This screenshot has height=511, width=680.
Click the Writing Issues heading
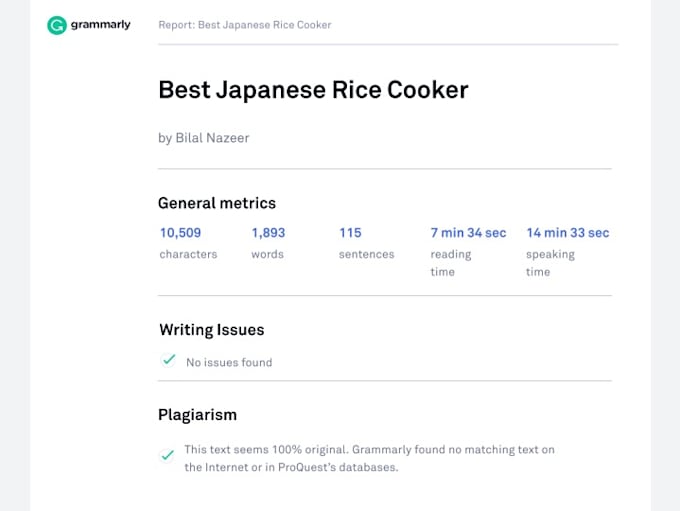(x=212, y=330)
